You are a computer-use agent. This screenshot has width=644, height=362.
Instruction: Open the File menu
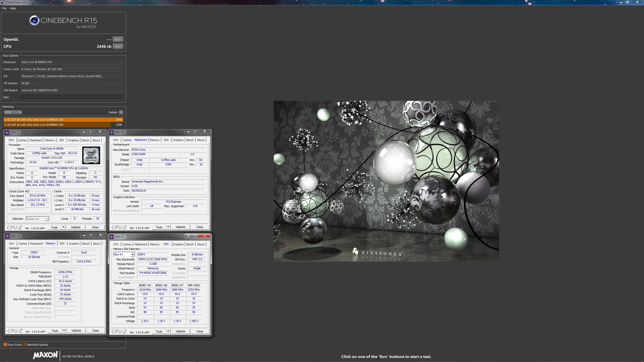(4, 8)
